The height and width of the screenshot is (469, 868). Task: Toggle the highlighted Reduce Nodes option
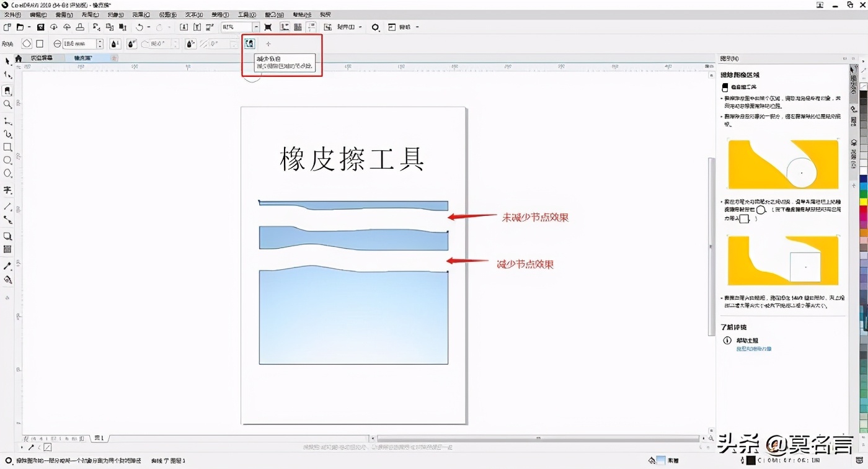click(x=249, y=43)
